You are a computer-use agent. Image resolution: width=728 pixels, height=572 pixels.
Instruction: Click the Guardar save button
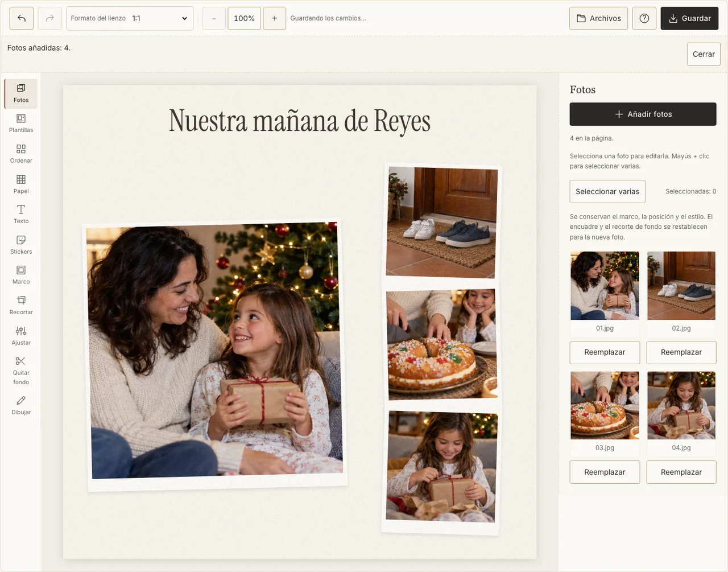[x=689, y=18]
